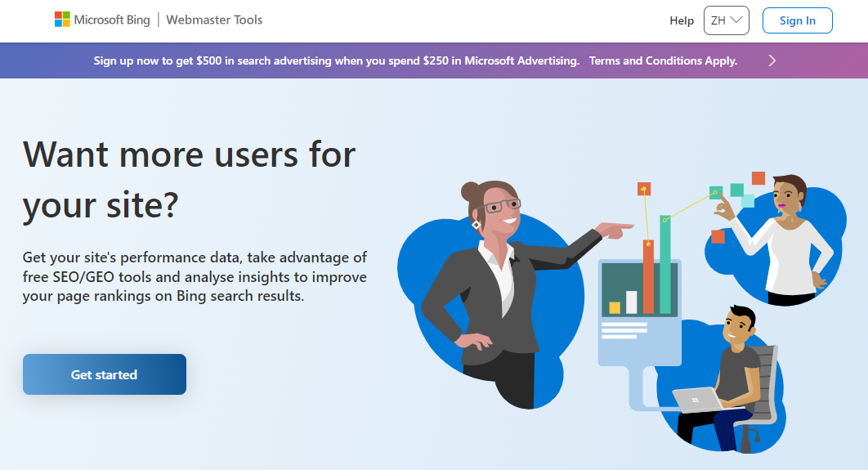
Task: Expand the ZH language dropdown
Action: click(x=727, y=20)
